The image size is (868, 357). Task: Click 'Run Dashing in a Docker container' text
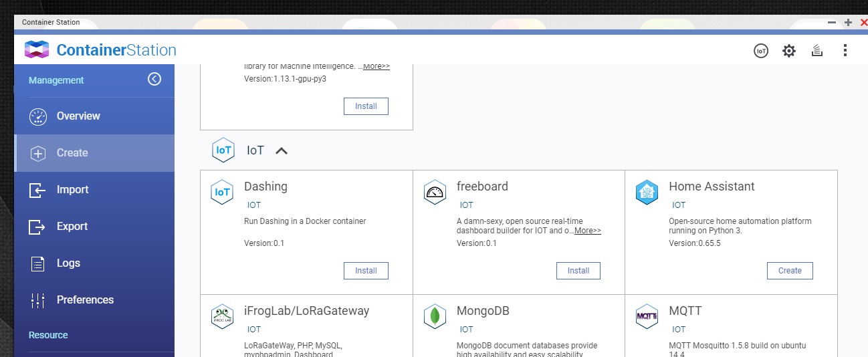pyautogui.click(x=305, y=221)
